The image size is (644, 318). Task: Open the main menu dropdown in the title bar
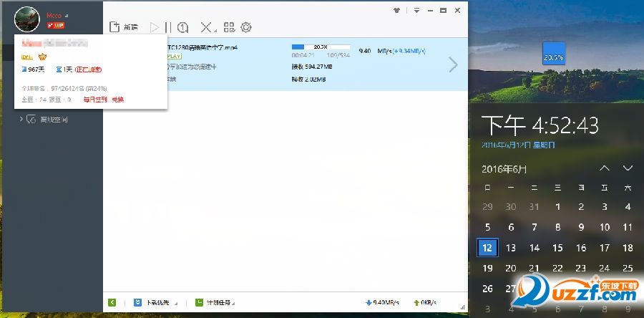coord(416,11)
